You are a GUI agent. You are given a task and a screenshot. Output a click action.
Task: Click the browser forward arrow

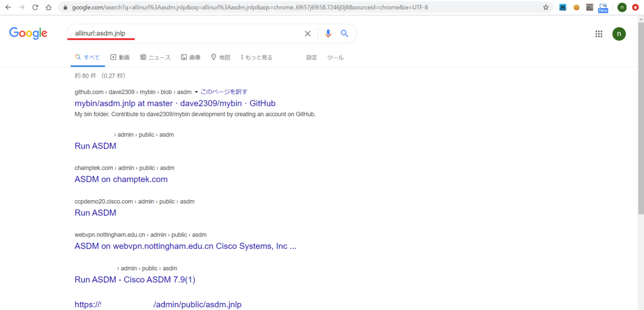pyautogui.click(x=21, y=8)
